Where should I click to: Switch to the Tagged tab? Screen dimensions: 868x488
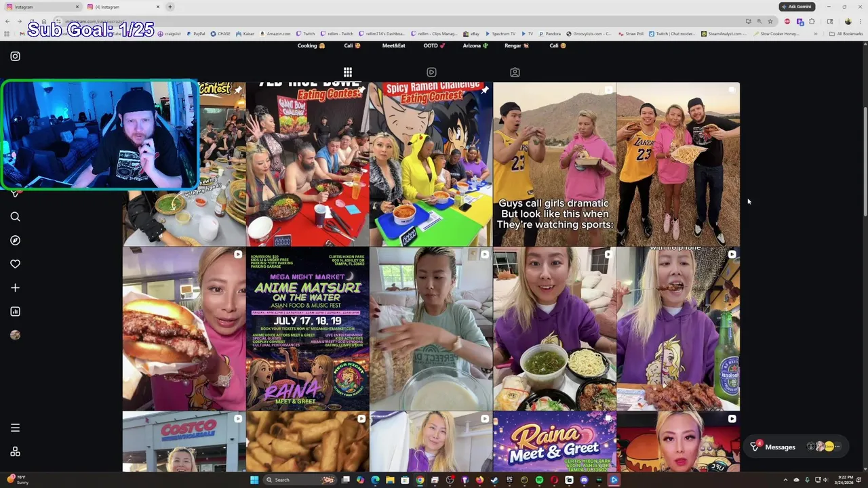(x=515, y=73)
